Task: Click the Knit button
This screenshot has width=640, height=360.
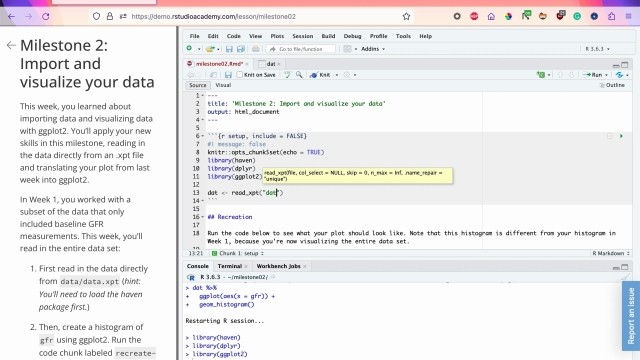Action: tap(320, 75)
